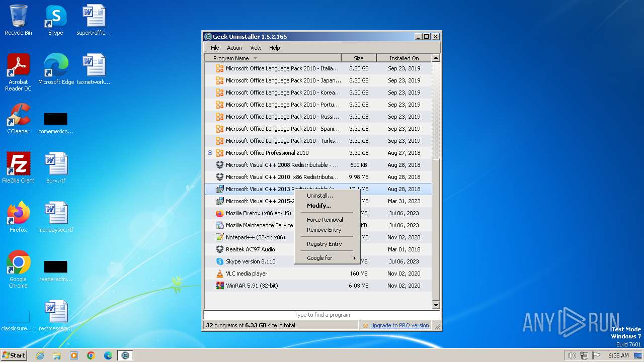Choose Remove Entry from the context menu
644x362 pixels.
[x=327, y=230]
